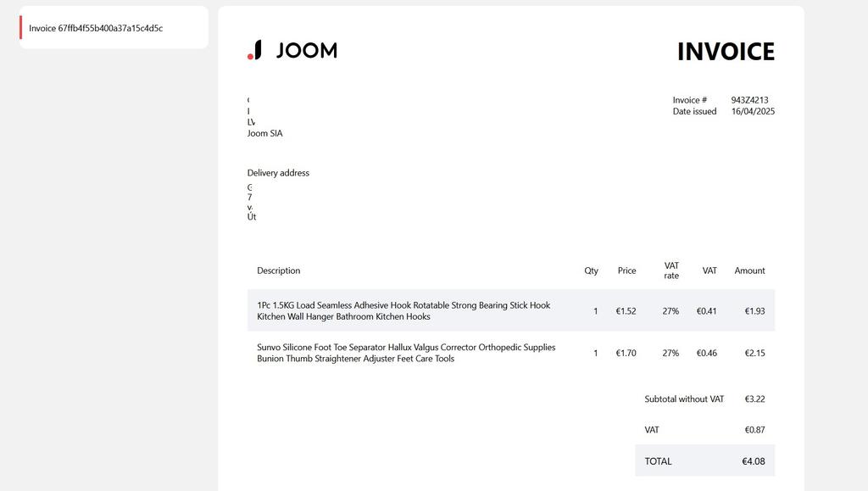This screenshot has width=868, height=491.
Task: Select the Adhesive Hook item description
Action: click(x=403, y=310)
